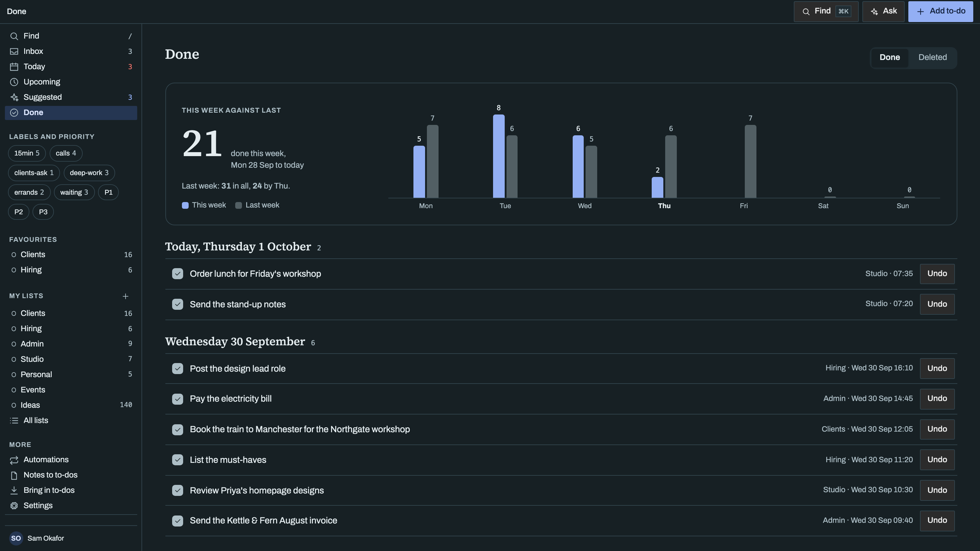Uncheck Post the design lead role
Screen dimensions: 980x551
click(x=178, y=369)
